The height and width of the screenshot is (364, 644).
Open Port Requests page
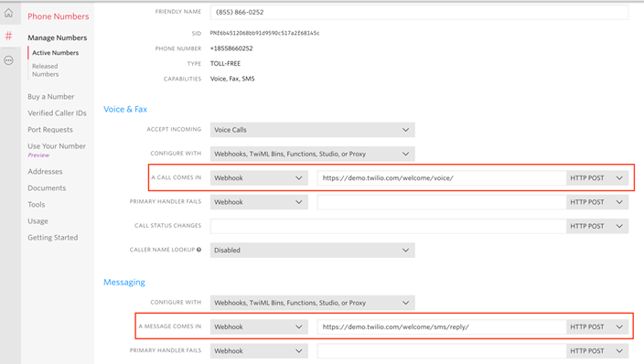point(50,130)
